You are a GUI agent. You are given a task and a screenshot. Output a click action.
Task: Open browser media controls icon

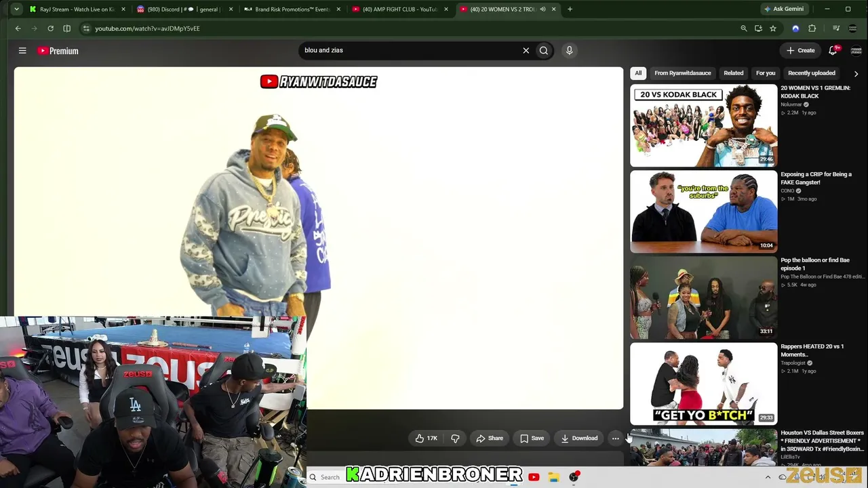coord(836,28)
